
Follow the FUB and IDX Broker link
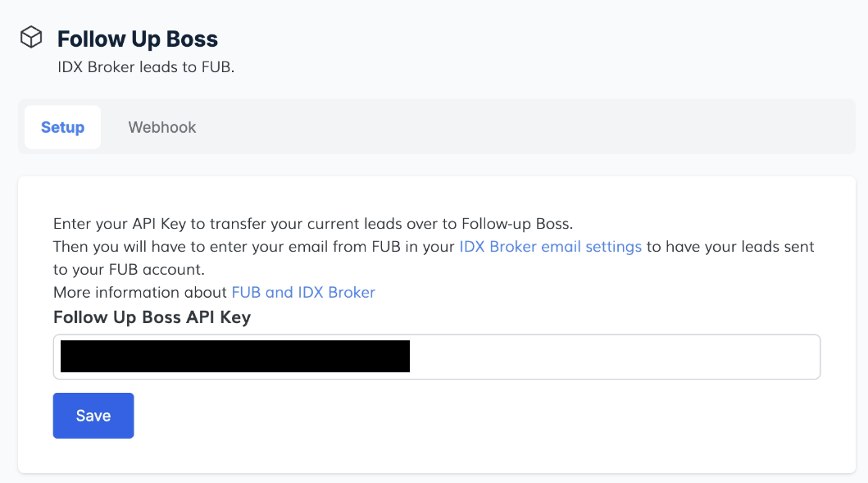coord(303,292)
